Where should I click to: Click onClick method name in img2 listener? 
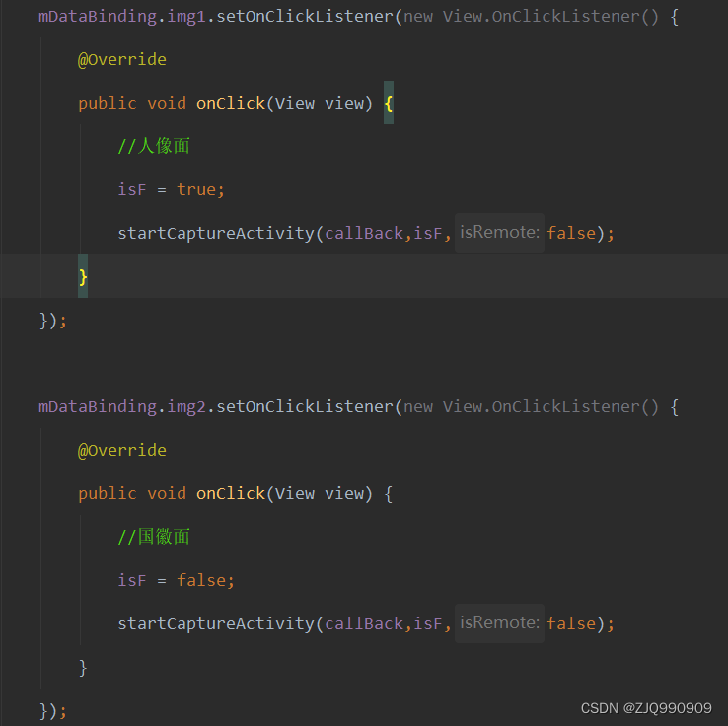pyautogui.click(x=231, y=493)
